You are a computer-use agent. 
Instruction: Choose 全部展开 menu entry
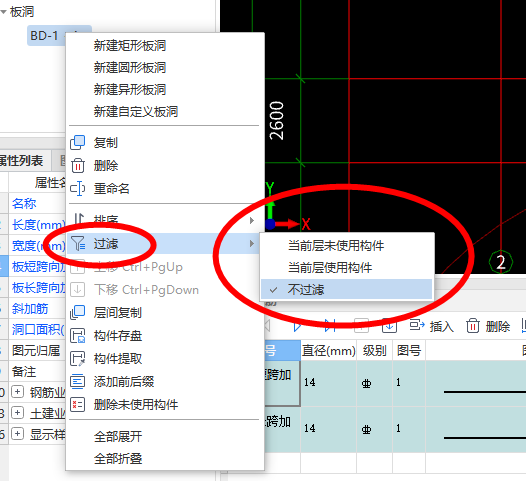tap(118, 437)
